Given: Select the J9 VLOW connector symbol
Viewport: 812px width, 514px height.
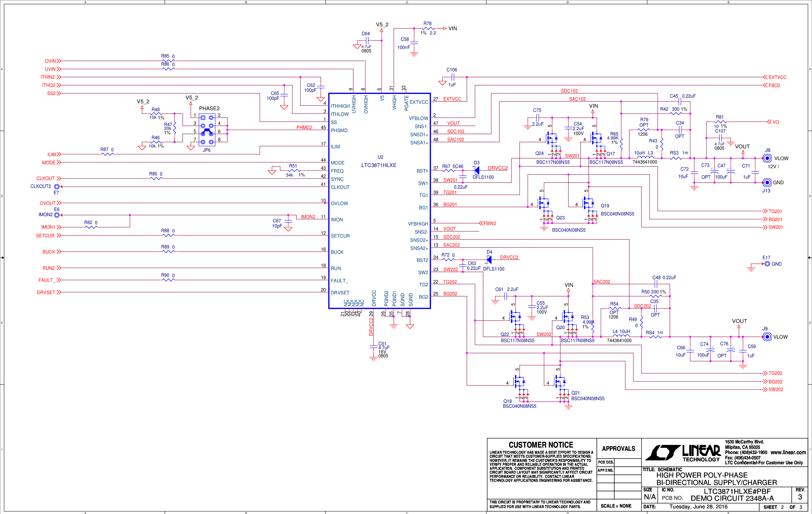Looking at the screenshot, I should pyautogui.click(x=767, y=337).
